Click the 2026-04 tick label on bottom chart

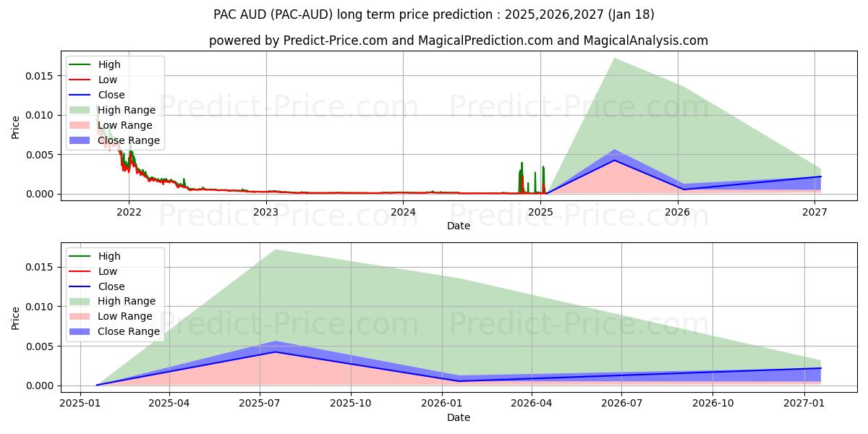tap(532, 404)
